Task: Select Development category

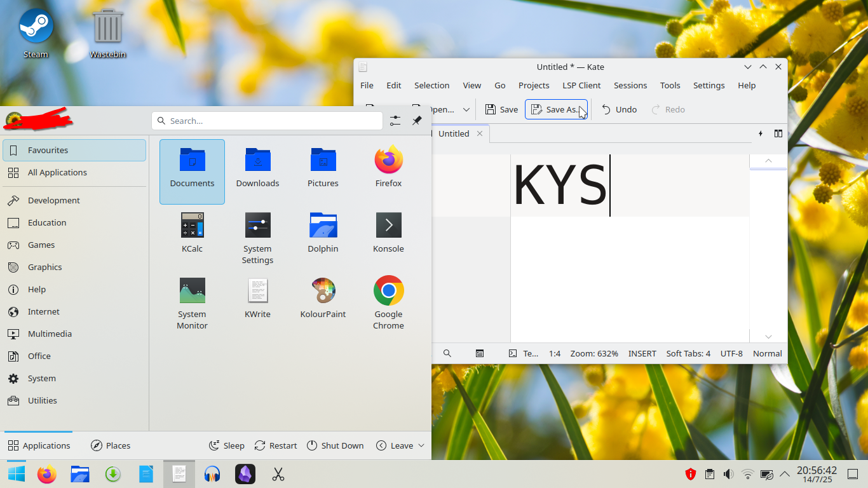Action: [75, 200]
